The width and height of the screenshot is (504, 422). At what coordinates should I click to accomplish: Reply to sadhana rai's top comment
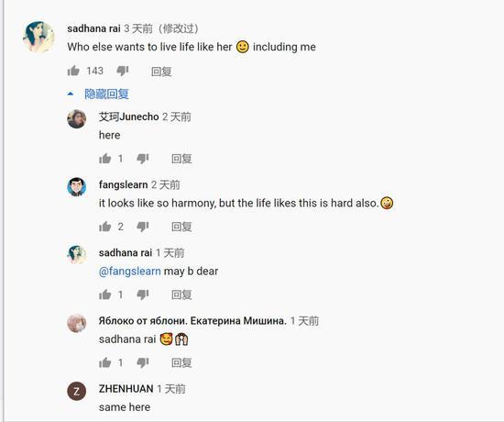(x=161, y=72)
